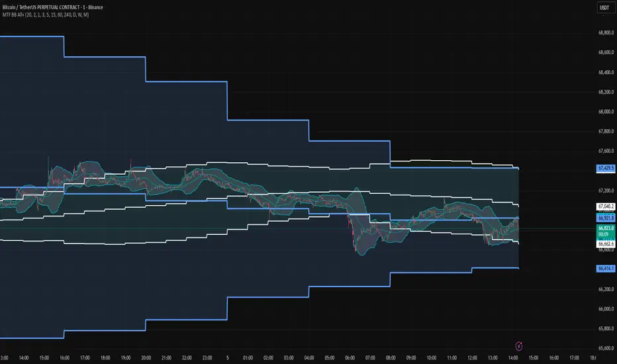Click the 06:00 time axis label
This screenshot has width=617, height=364.
coord(350,358)
